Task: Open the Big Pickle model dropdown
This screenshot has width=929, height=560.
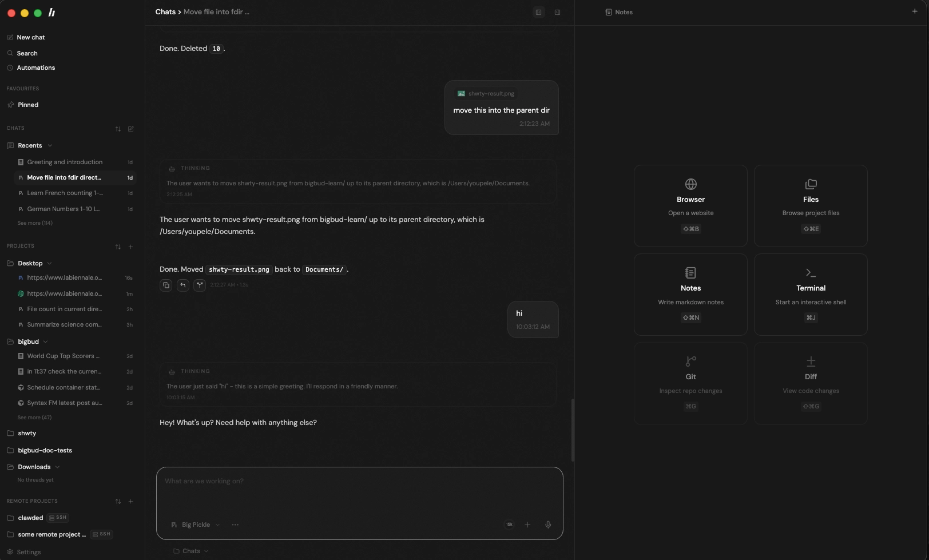Action: tap(195, 525)
